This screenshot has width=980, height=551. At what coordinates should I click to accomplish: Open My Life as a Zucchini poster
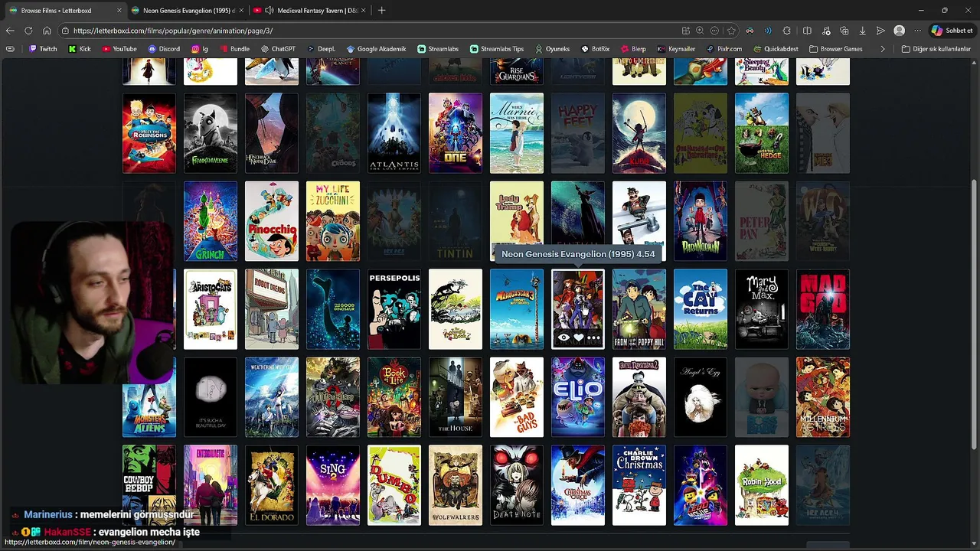pos(333,221)
